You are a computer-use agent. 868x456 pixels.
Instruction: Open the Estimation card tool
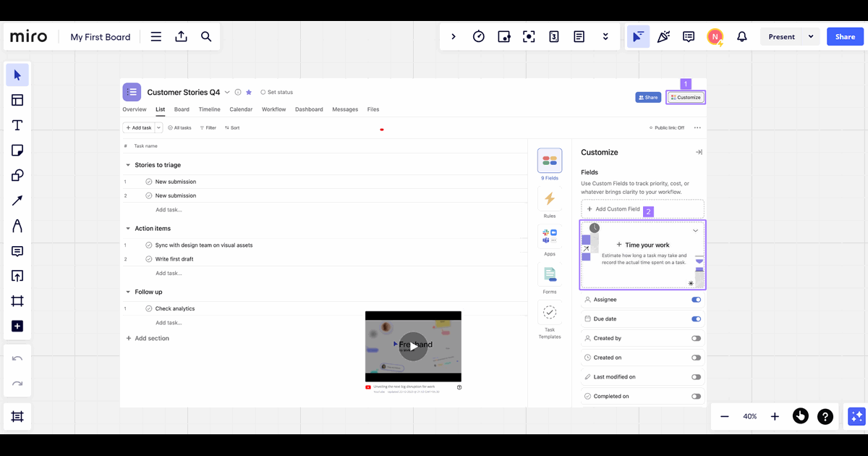coord(554,37)
